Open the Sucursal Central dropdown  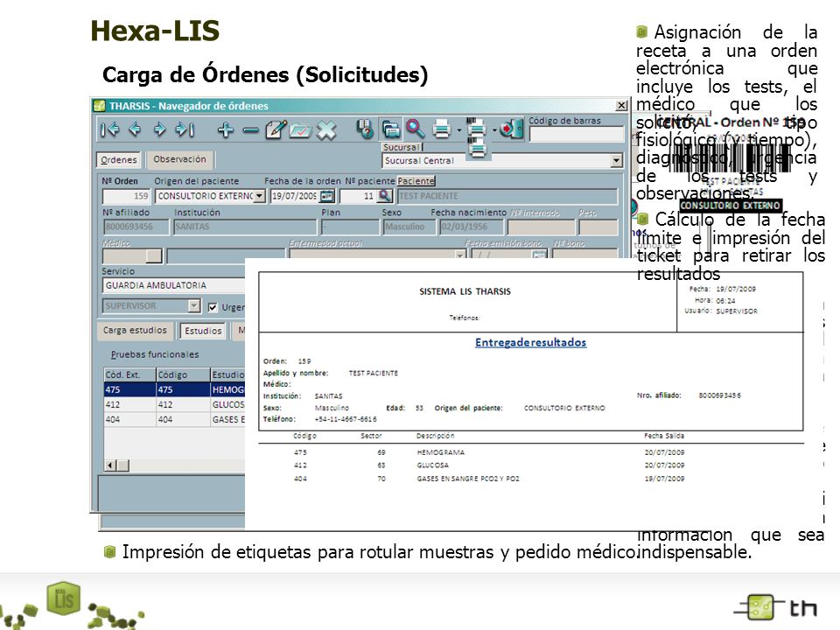[x=616, y=160]
